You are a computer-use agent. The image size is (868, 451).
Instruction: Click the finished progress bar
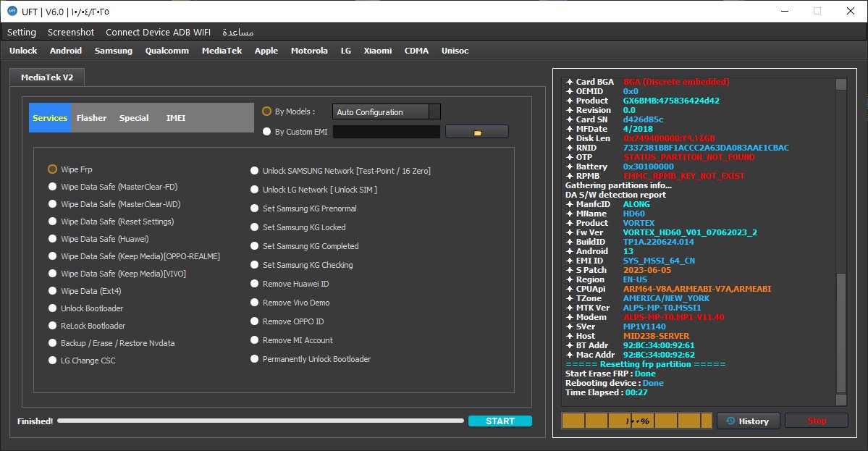[x=260, y=421]
